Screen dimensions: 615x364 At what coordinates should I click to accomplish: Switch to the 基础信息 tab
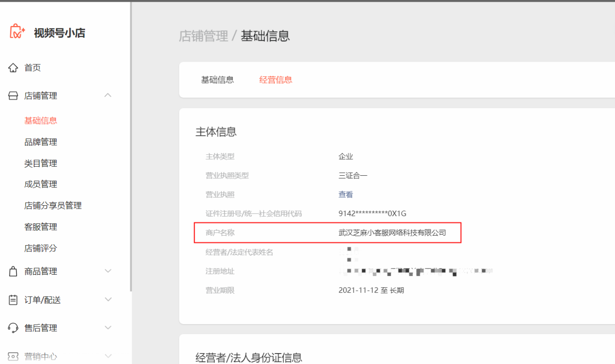(218, 80)
